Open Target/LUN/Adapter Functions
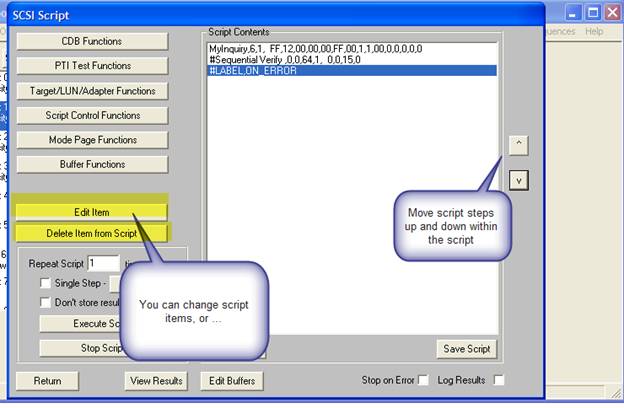 click(x=91, y=91)
